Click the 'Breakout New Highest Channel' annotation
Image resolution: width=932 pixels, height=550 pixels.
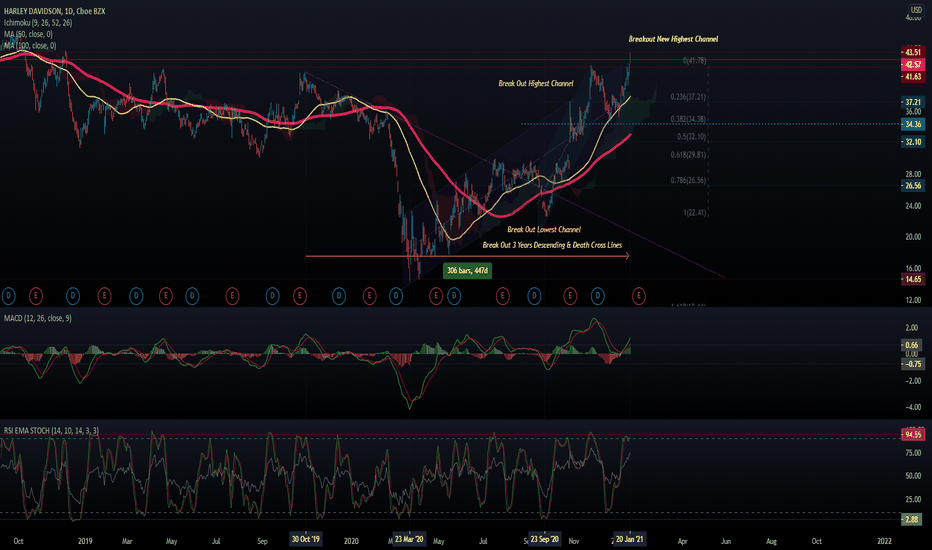pos(673,39)
